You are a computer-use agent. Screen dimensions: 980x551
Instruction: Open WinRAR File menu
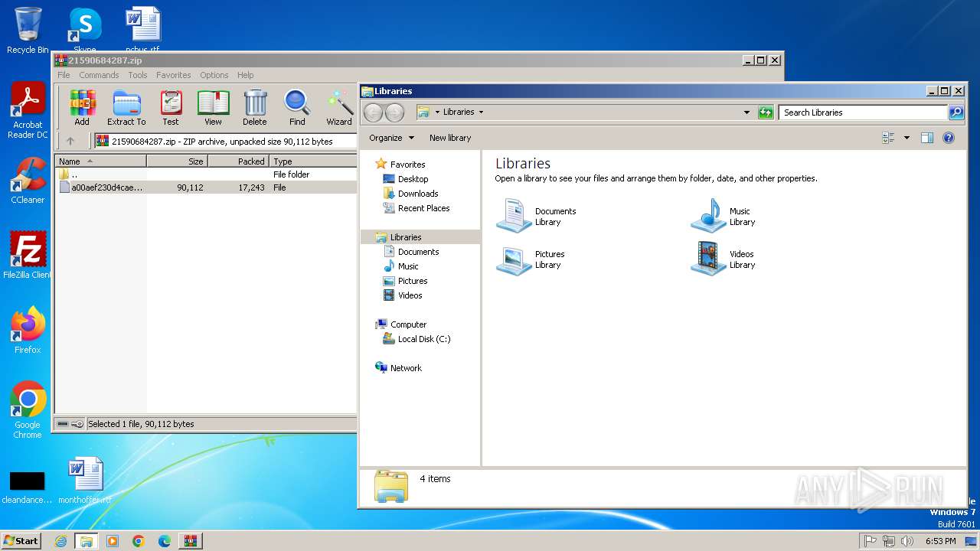click(64, 75)
